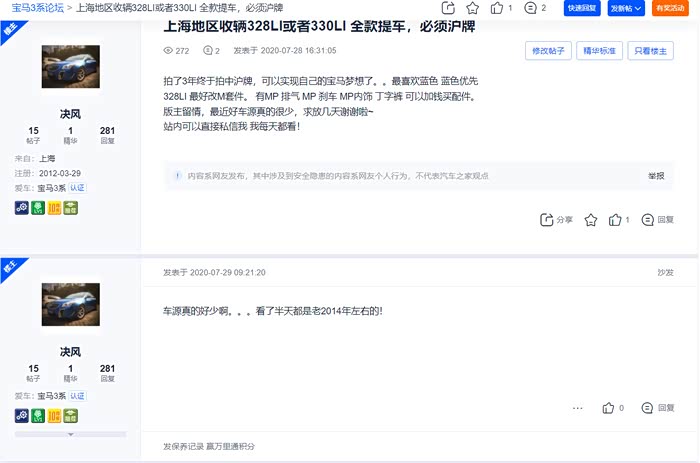Viewport: 700px width, 463px height.
Task: Click the share icon in the top bar
Action: pyautogui.click(x=446, y=8)
